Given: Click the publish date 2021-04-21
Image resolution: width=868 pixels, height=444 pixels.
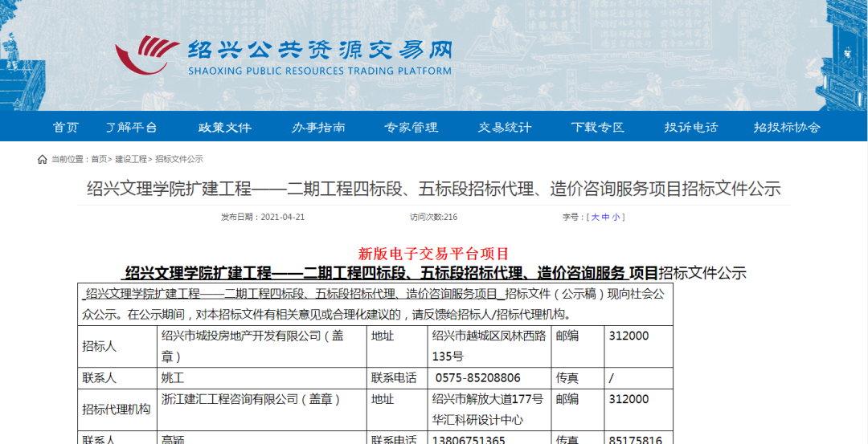Looking at the screenshot, I should pyautogui.click(x=282, y=218).
